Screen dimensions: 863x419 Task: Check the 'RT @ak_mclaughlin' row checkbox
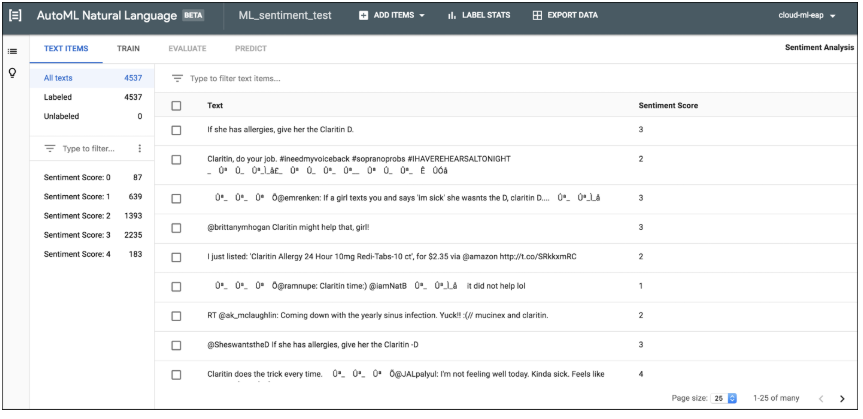coord(176,316)
